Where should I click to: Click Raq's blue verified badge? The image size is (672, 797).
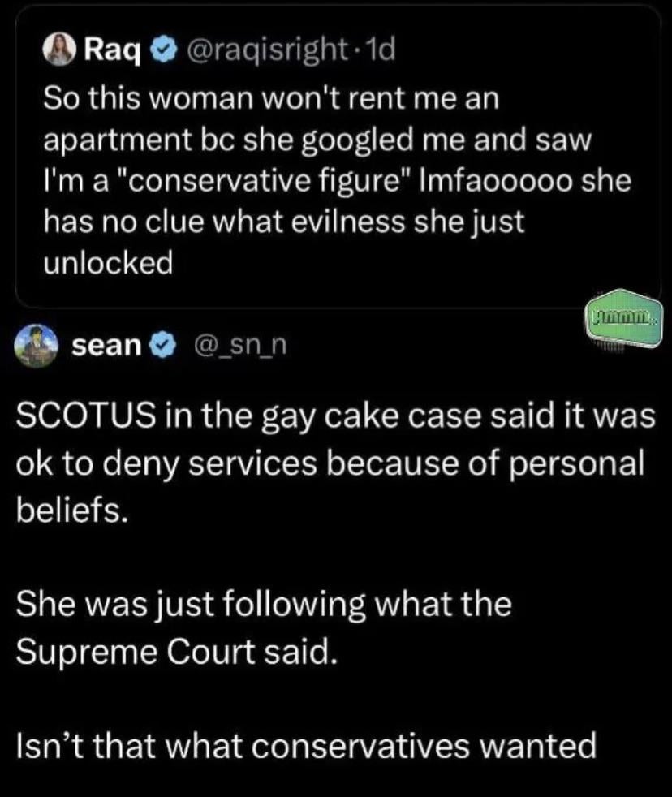click(x=163, y=50)
